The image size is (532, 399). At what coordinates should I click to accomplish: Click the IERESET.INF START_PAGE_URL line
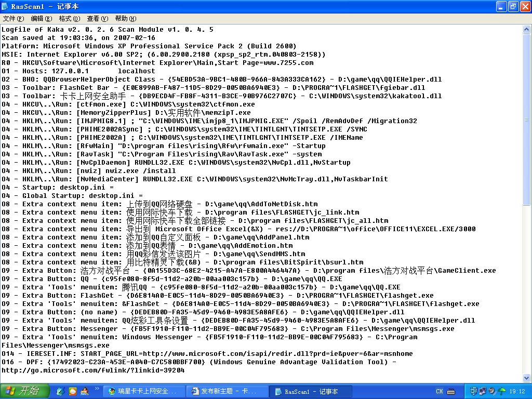tap(207, 353)
